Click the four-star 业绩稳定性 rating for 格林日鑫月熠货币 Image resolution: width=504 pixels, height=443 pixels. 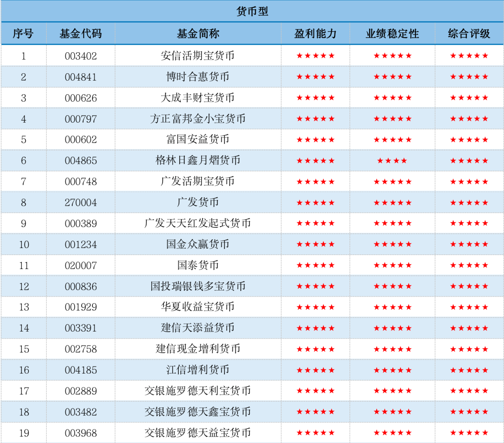(392, 160)
